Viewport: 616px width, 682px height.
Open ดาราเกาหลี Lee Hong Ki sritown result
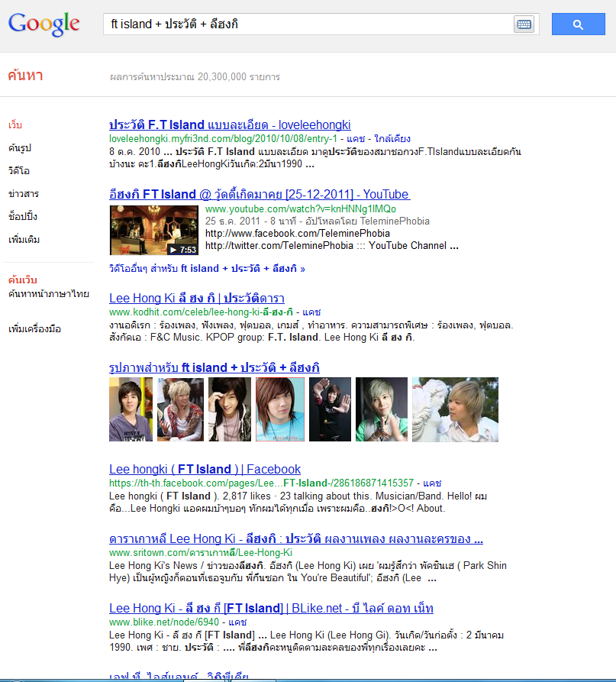click(x=296, y=538)
